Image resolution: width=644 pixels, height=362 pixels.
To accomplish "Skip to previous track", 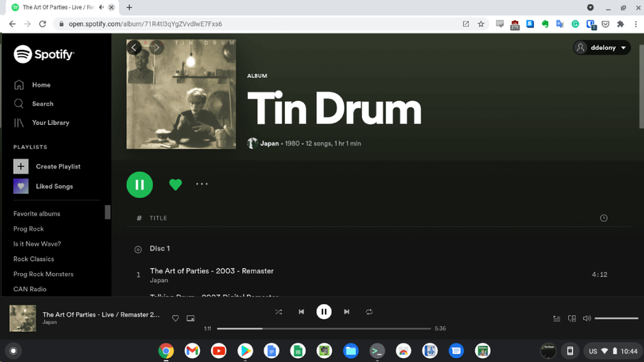I will point(301,312).
